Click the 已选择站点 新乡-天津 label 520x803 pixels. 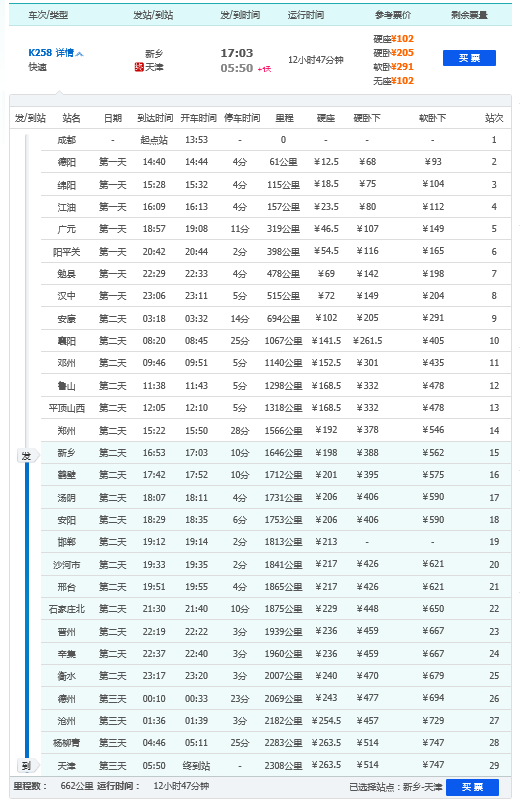tap(396, 787)
